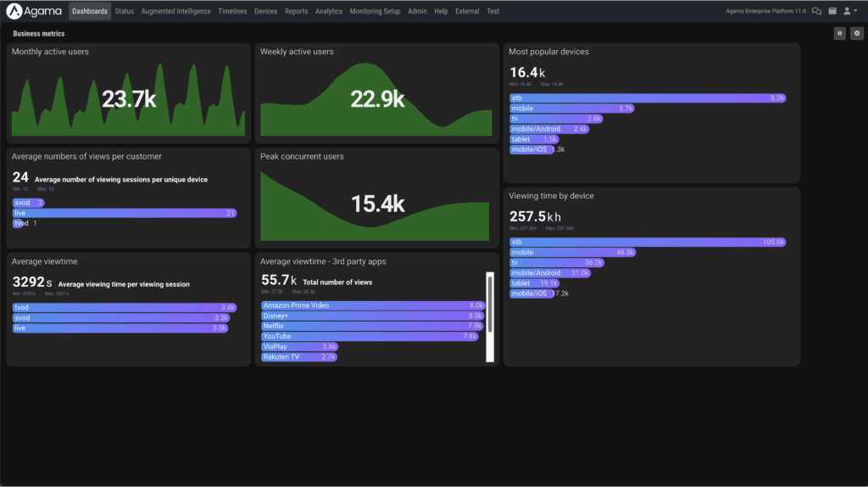Open the user account dropdown
868x487 pixels.
(x=849, y=11)
